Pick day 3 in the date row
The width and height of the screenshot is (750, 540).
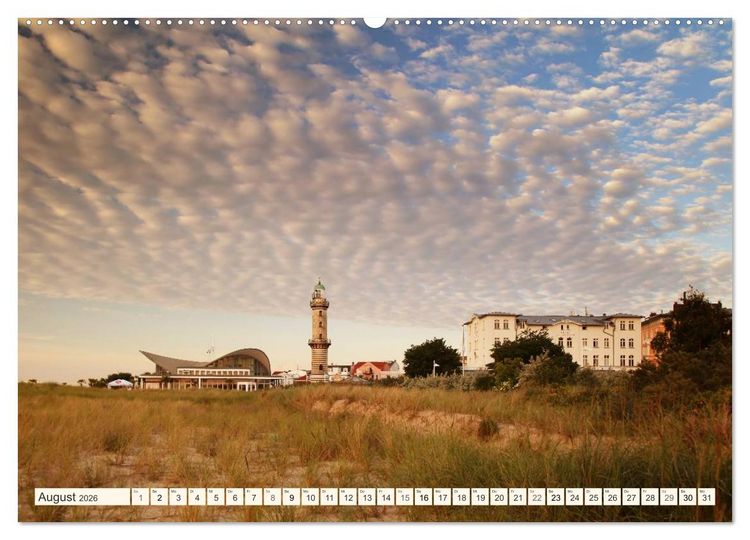click(178, 496)
